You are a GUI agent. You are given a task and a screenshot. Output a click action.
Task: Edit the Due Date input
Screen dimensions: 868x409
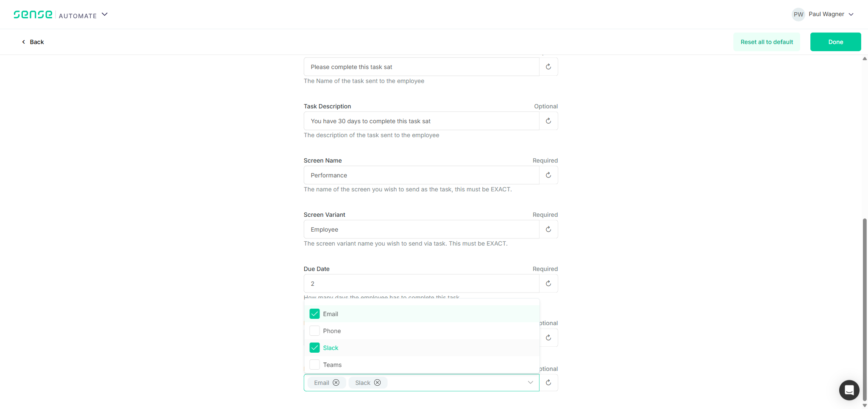tap(421, 284)
